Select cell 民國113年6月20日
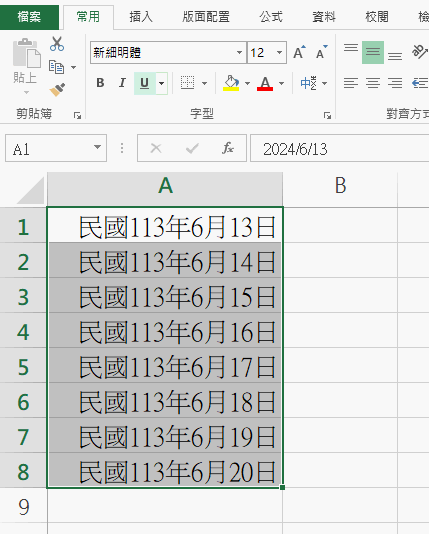429x534 pixels. tap(165, 471)
